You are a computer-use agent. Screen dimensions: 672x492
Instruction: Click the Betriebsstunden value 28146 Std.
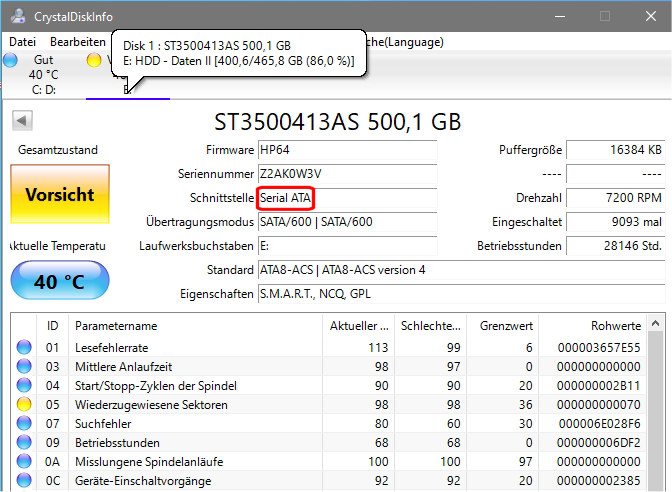[616, 246]
